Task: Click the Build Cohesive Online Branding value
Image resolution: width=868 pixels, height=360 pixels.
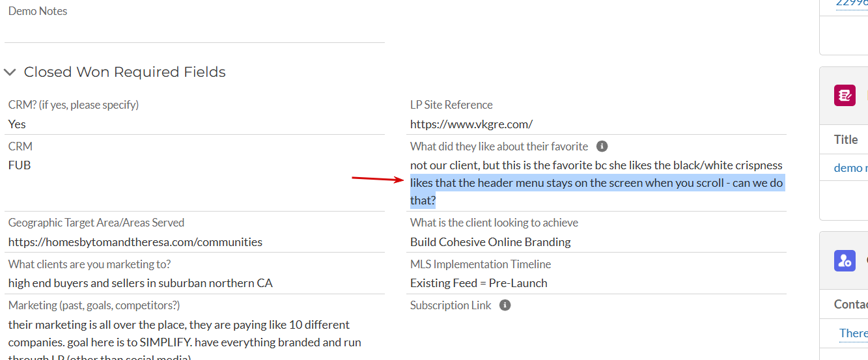Action: (x=490, y=242)
